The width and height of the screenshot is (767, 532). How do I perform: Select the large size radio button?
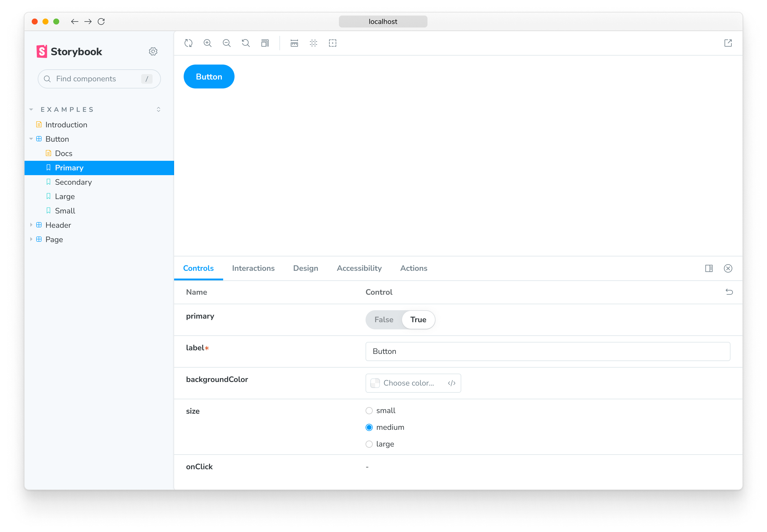click(x=369, y=444)
